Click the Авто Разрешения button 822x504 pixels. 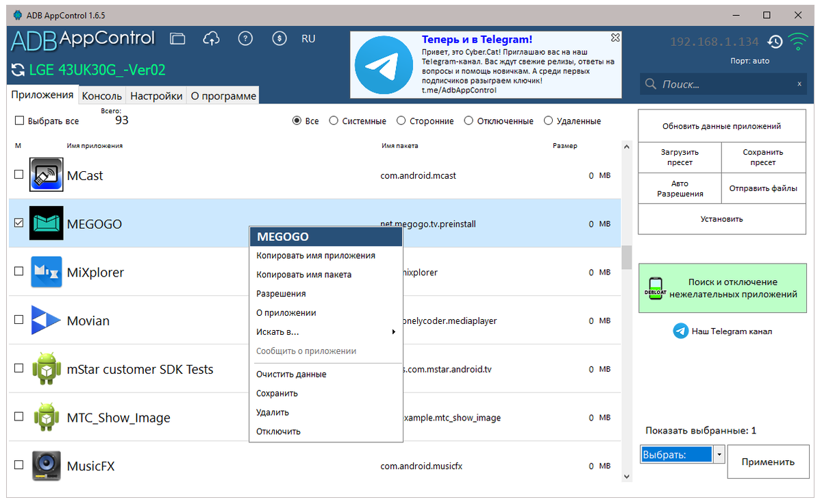(680, 188)
